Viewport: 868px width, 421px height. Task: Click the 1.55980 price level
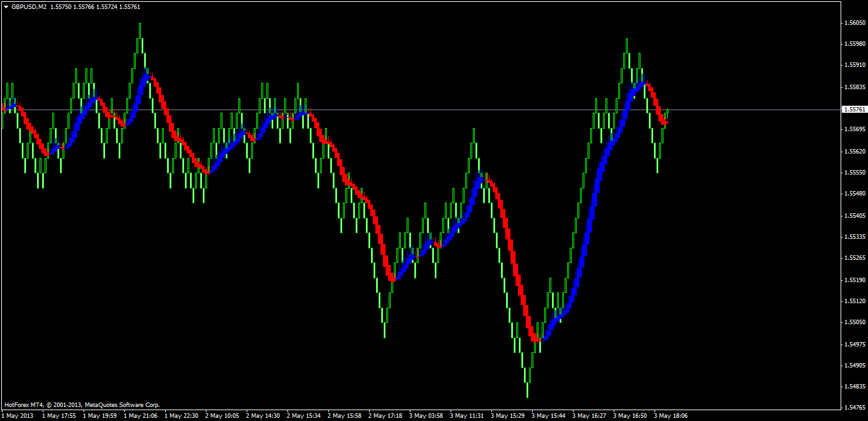pos(854,44)
